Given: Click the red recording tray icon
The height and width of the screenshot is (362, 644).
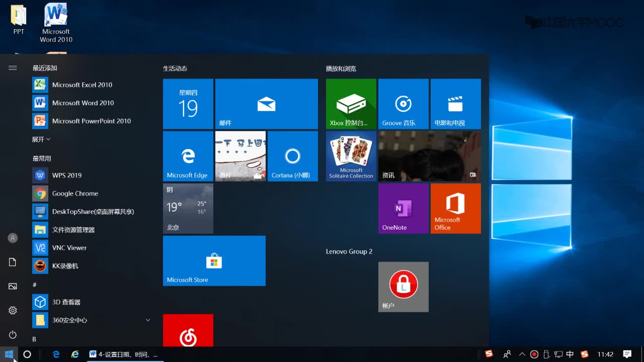Looking at the screenshot, I should [x=534, y=354].
